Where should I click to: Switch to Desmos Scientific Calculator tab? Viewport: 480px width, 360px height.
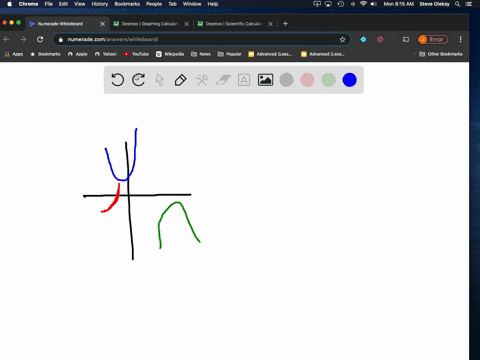tap(234, 24)
